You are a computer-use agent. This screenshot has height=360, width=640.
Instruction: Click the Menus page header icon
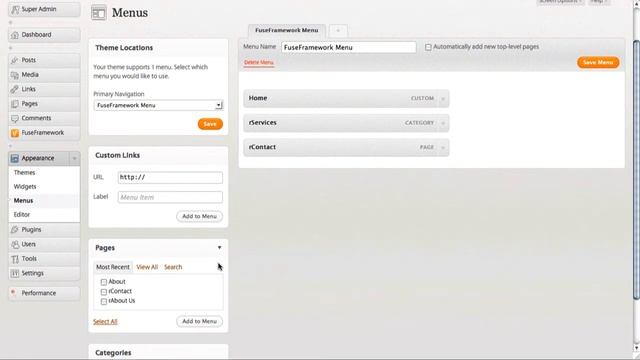[x=99, y=13]
